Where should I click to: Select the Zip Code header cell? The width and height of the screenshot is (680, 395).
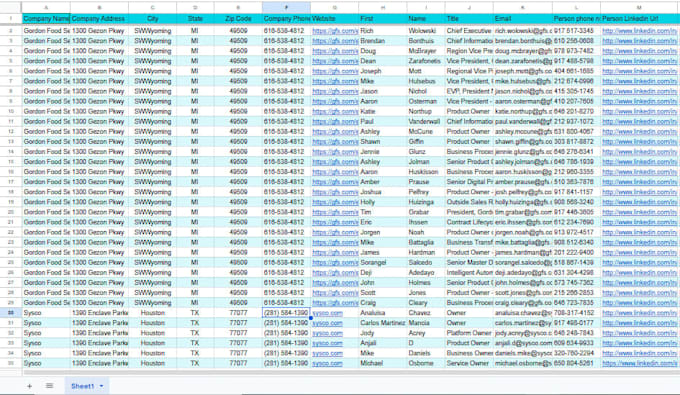coord(238,19)
